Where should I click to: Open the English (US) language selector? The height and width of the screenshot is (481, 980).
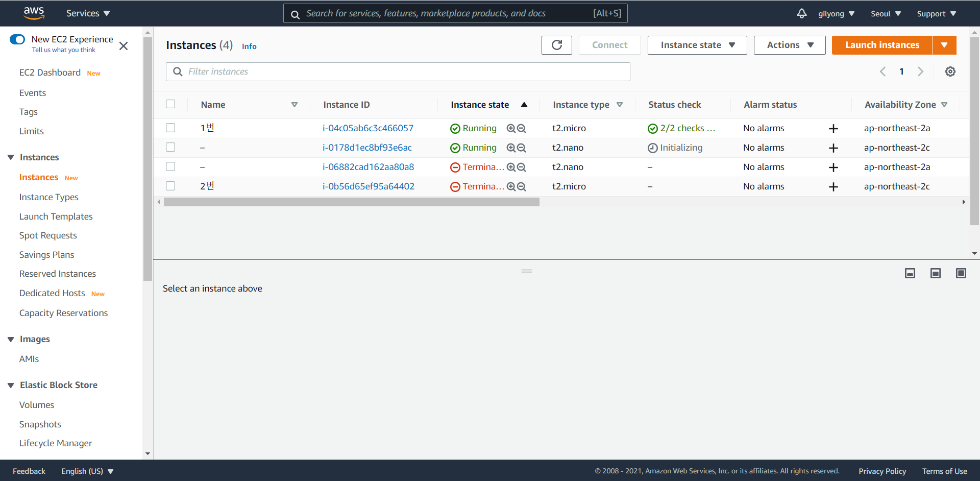tap(87, 471)
